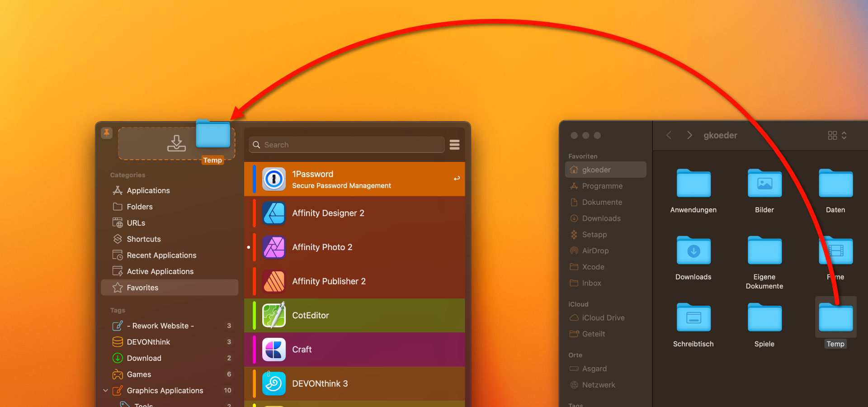Screen dimensions: 868x407
Task: Select the Games tag
Action: pos(170,374)
